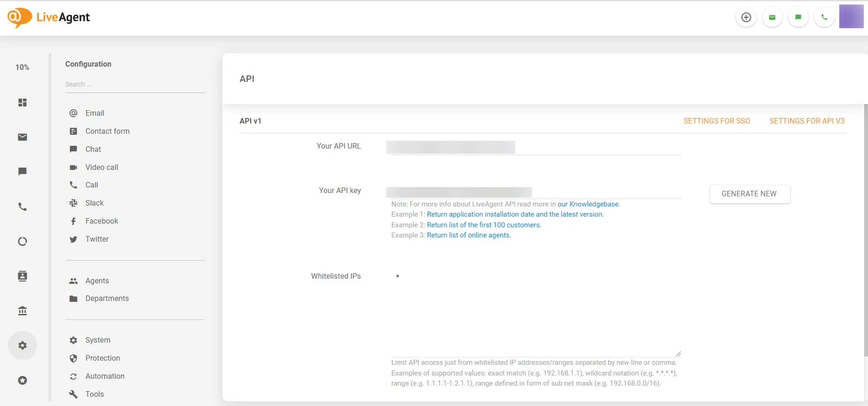The width and height of the screenshot is (868, 406).
Task: Click the green envelope icon in header
Action: 772,17
